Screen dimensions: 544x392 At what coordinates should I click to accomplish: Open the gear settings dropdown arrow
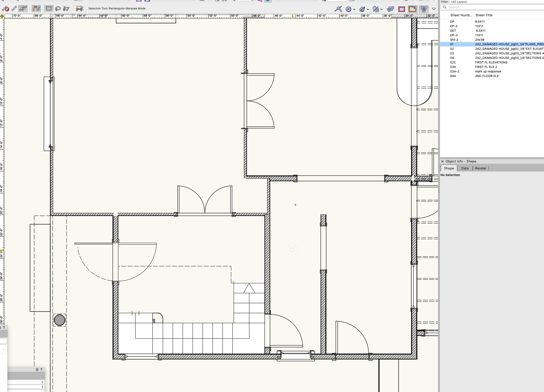click(x=354, y=9)
